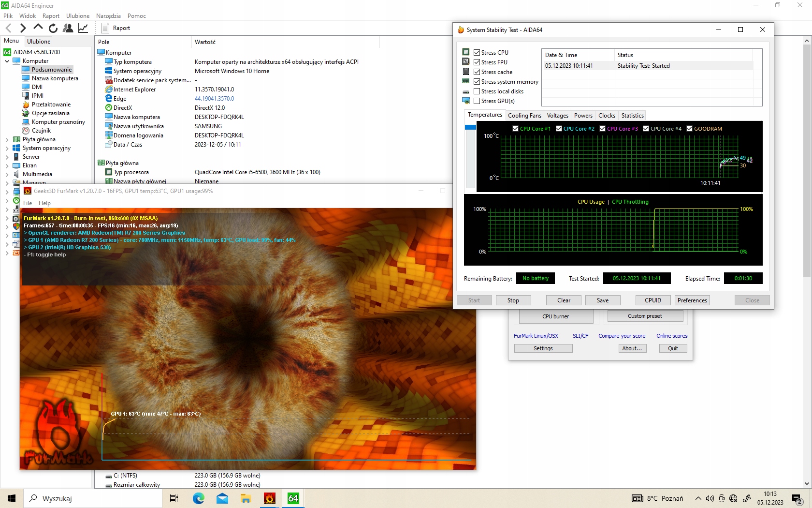Open the Pomoc menu
This screenshot has width=812, height=508.
(x=137, y=16)
